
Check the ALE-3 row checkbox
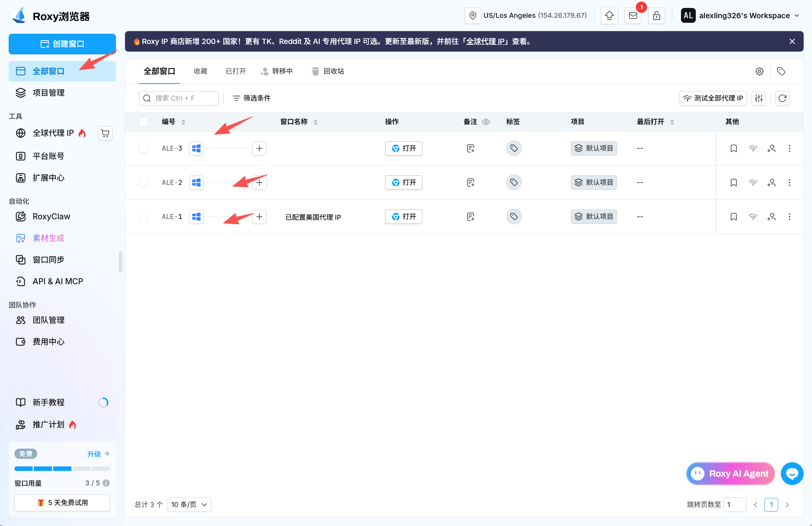pyautogui.click(x=144, y=148)
